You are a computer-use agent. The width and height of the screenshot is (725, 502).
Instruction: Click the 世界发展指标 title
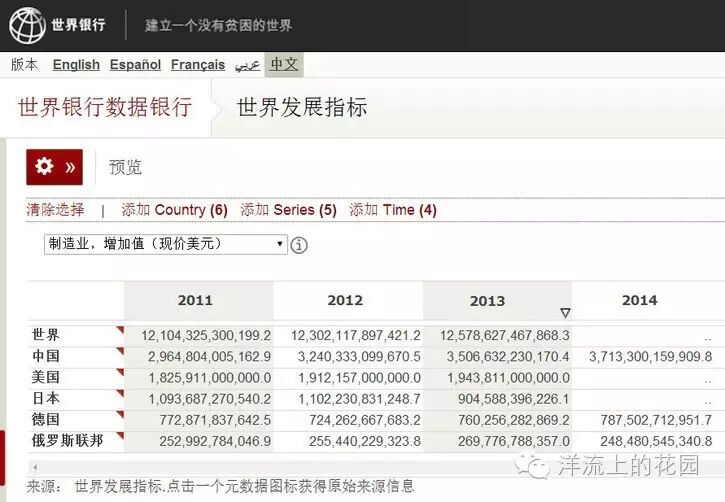pyautogui.click(x=302, y=107)
